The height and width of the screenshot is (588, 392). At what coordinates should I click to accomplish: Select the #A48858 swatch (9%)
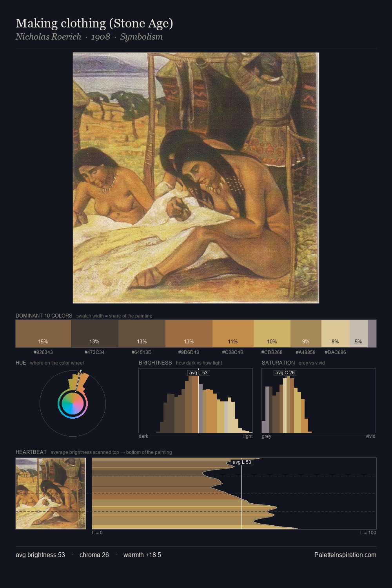coord(306,334)
